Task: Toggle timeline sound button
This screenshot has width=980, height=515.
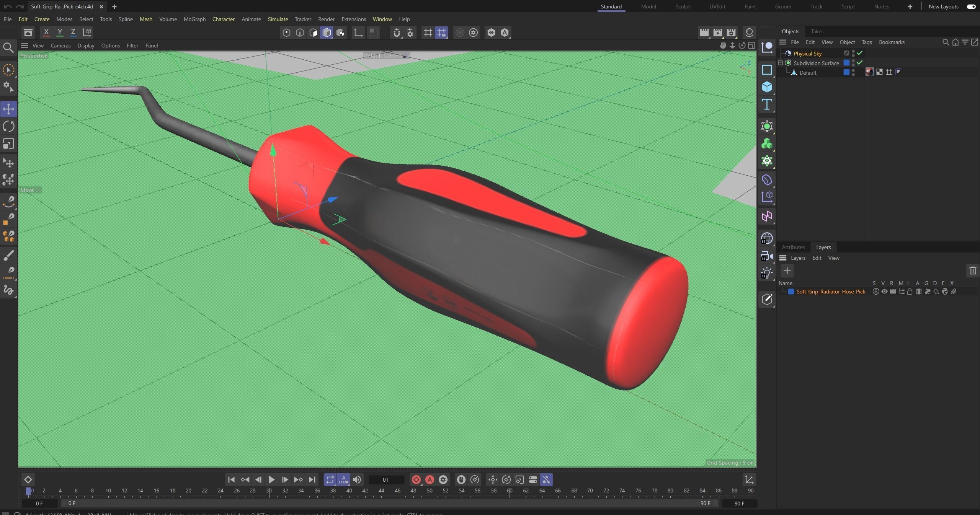Action: click(357, 479)
